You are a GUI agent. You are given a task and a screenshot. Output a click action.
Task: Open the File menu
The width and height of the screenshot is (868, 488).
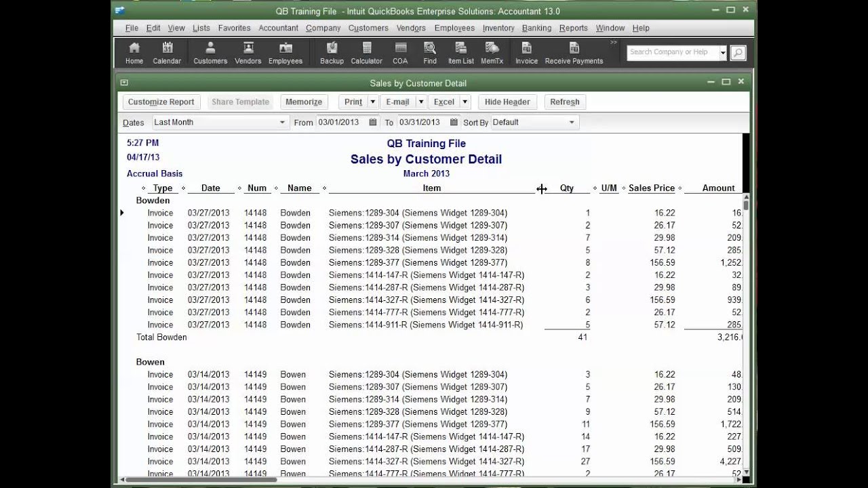pyautogui.click(x=132, y=28)
